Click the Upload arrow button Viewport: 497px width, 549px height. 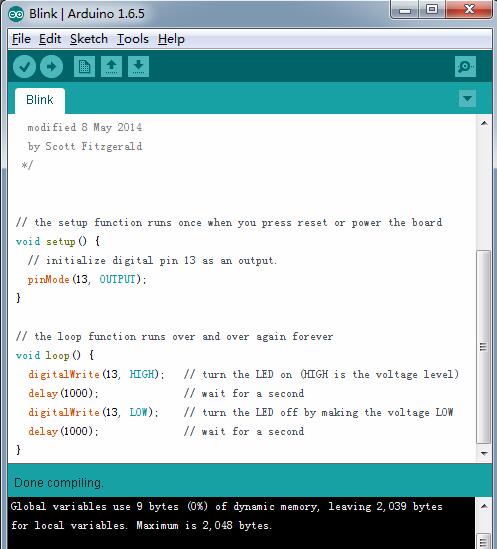[x=51, y=67]
